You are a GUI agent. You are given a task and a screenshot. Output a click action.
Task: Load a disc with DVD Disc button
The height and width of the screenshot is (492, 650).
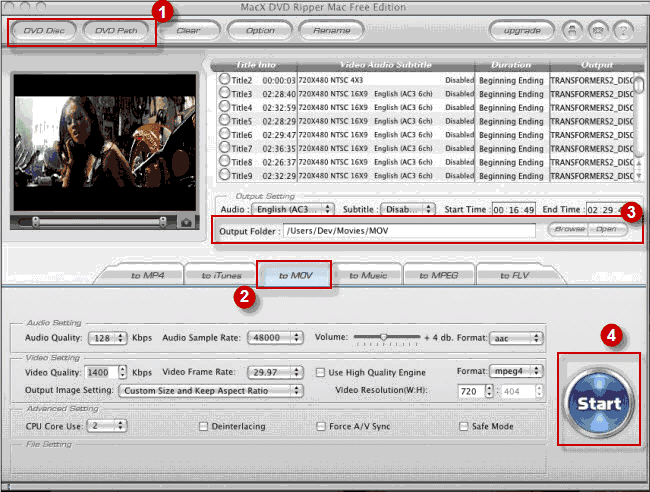pos(44,30)
